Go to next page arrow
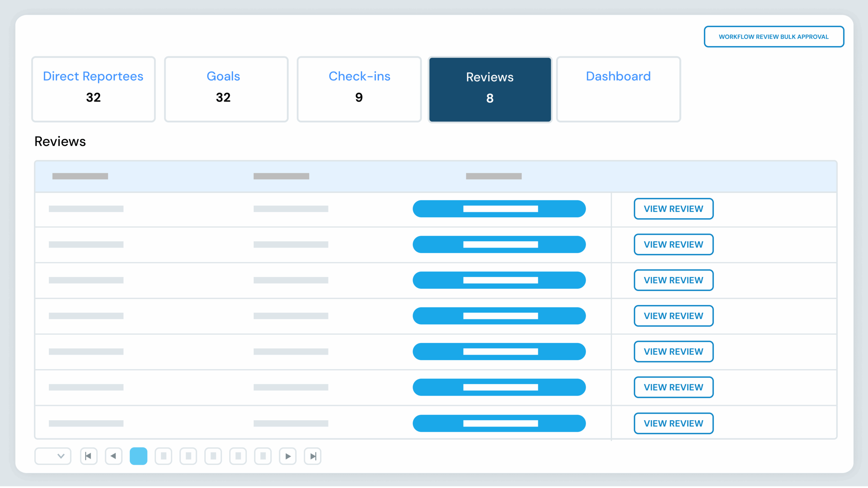This screenshot has width=868, height=488. (288, 456)
